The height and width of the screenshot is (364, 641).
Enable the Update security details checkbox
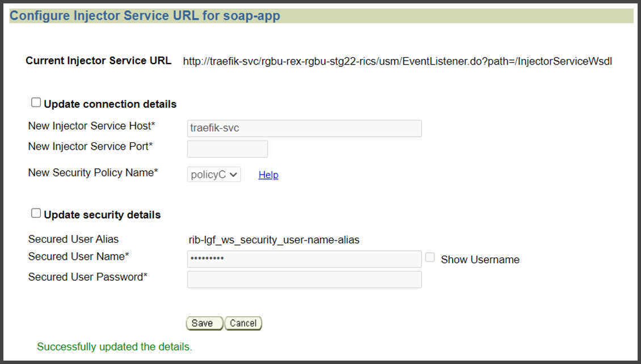36,213
